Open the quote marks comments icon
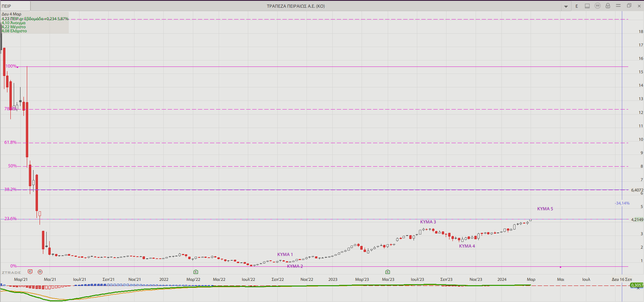Viewport: 644px width, 302px height. tap(597, 6)
